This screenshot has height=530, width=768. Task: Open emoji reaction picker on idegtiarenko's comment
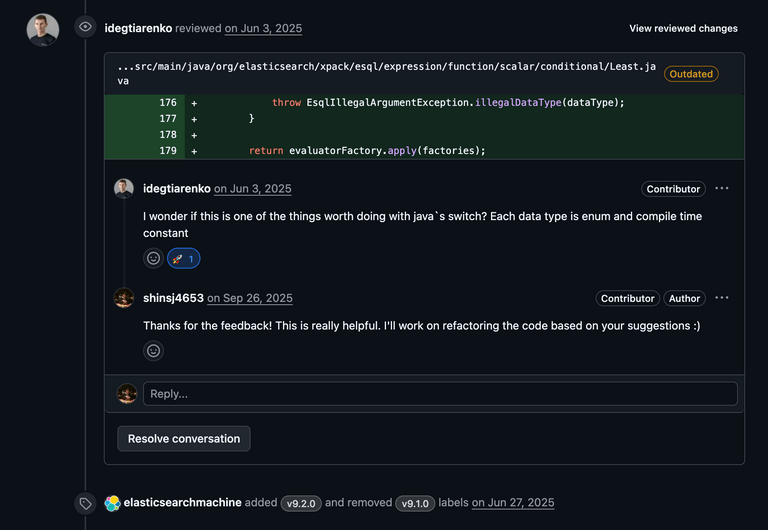point(153,258)
